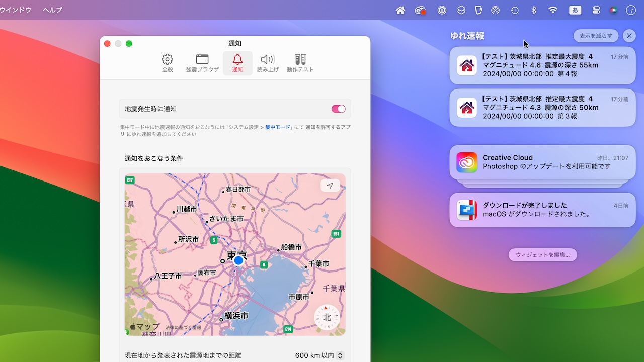Click the clock icon in menu bar
The image size is (644, 362).
(x=631, y=10)
